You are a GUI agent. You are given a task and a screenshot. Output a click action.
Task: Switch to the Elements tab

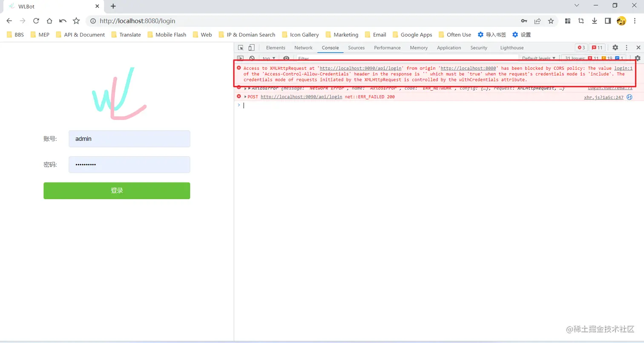coord(276,48)
